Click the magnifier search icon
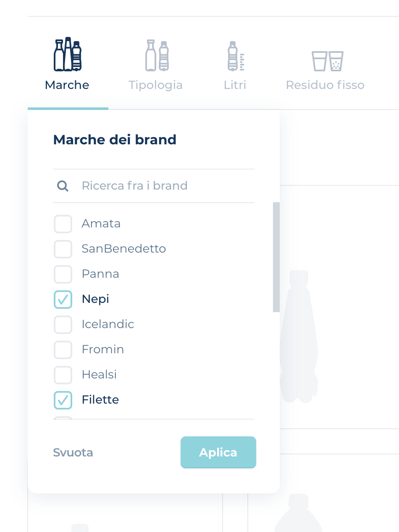This screenshot has width=399, height=532. (x=63, y=185)
